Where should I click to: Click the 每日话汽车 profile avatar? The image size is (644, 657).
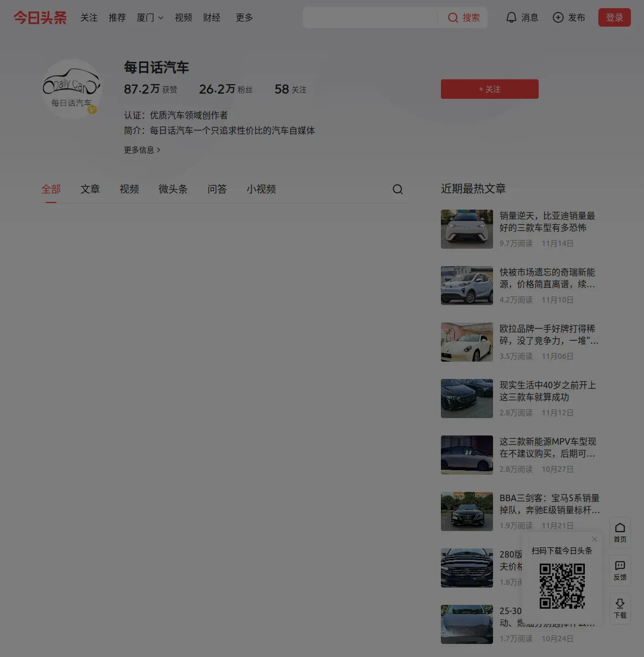[72, 89]
